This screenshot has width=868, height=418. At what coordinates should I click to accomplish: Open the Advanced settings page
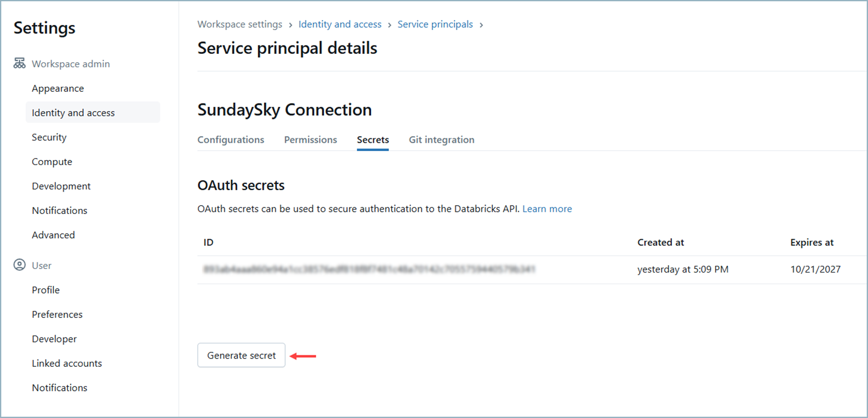(x=53, y=235)
